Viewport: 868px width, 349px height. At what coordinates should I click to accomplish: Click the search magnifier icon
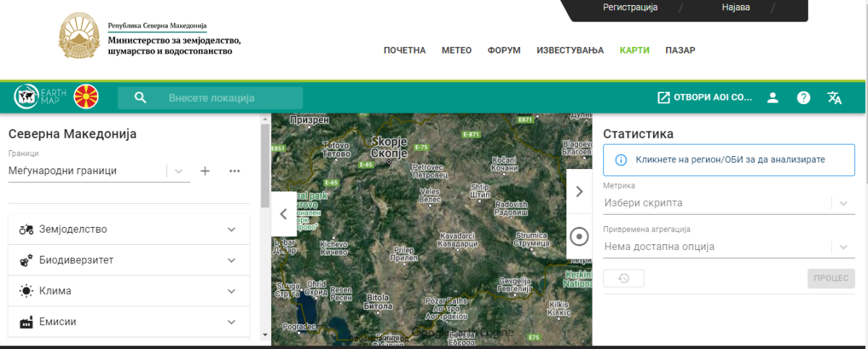pyautogui.click(x=140, y=98)
